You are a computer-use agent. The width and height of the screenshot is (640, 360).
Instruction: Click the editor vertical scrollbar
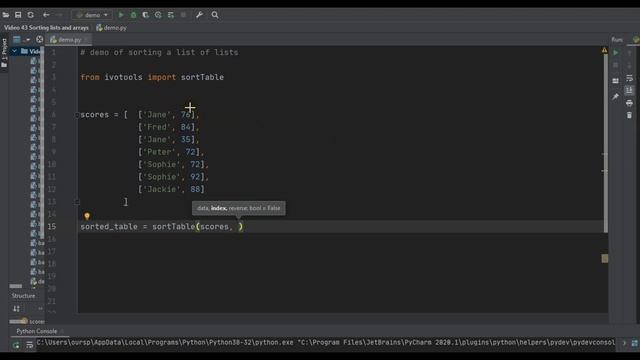[606, 143]
